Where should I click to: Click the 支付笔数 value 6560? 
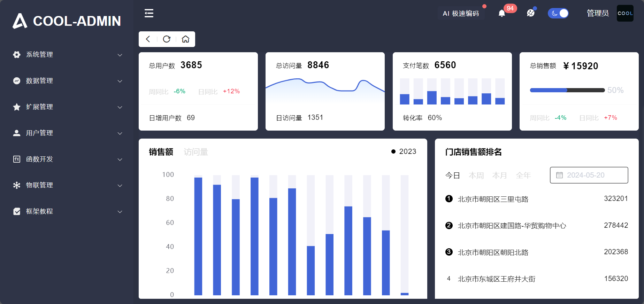coord(445,65)
